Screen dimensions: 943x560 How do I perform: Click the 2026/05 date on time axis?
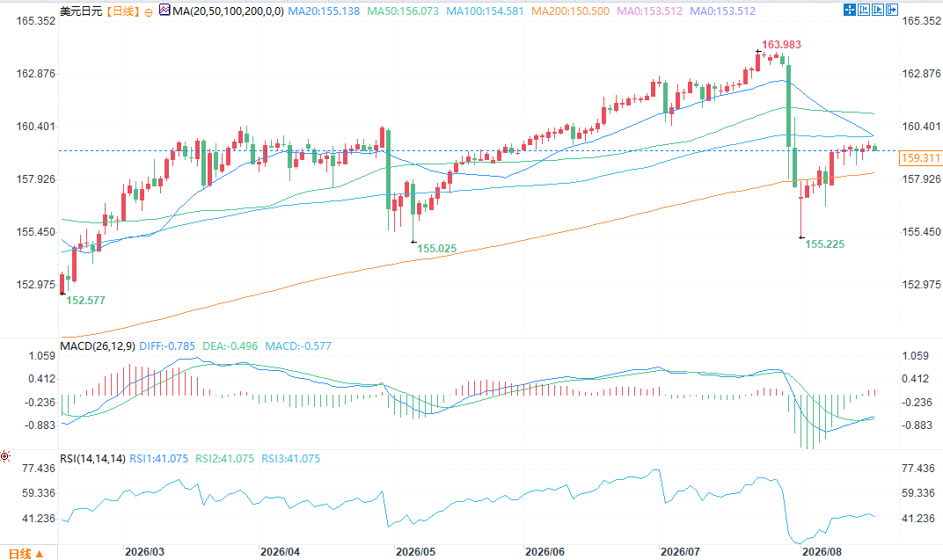pyautogui.click(x=415, y=551)
